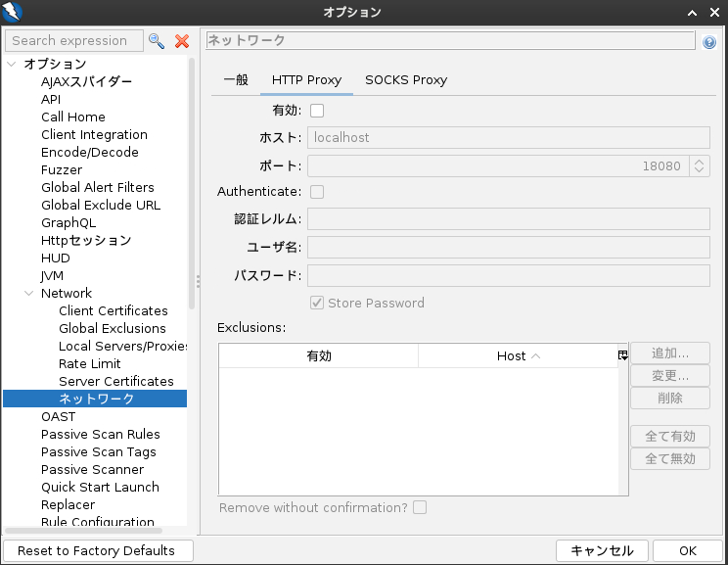
Task: Clear search with the red X icon
Action: pos(181,41)
